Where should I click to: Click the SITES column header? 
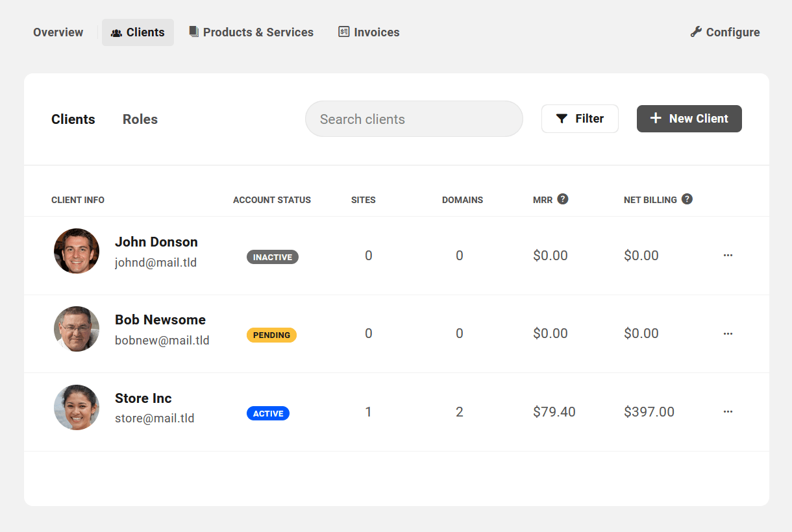[364, 200]
